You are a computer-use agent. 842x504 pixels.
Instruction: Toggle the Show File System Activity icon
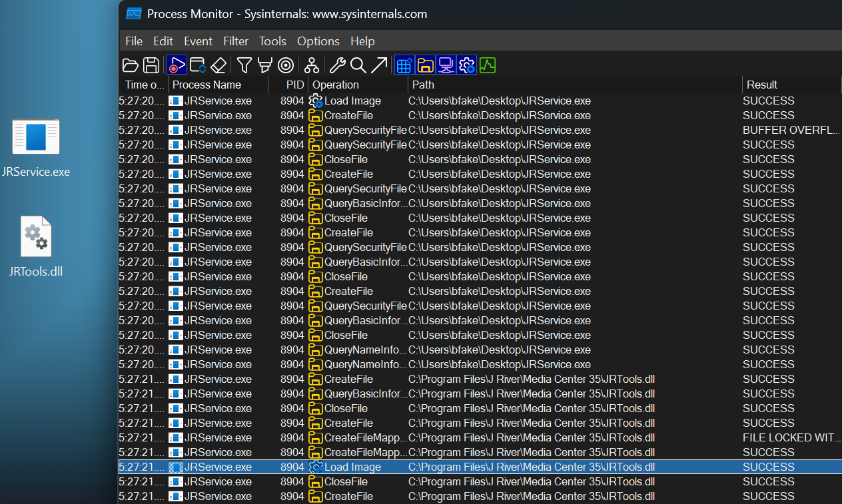point(425,65)
